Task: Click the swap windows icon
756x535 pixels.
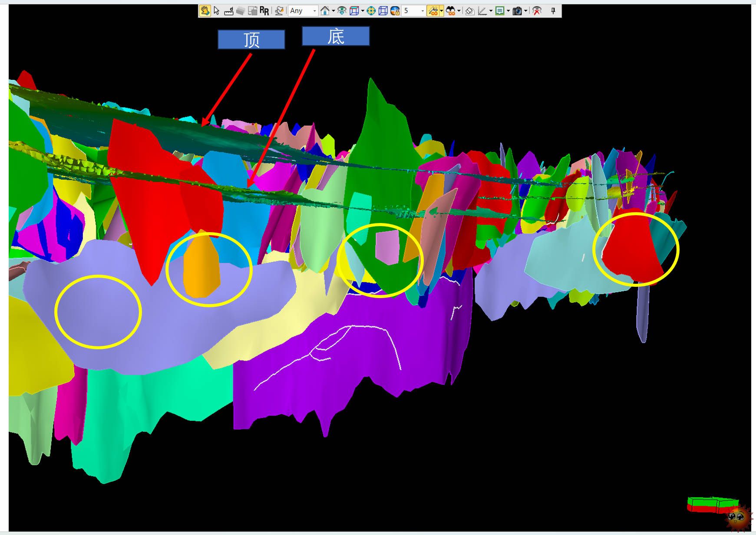Action: point(252,11)
